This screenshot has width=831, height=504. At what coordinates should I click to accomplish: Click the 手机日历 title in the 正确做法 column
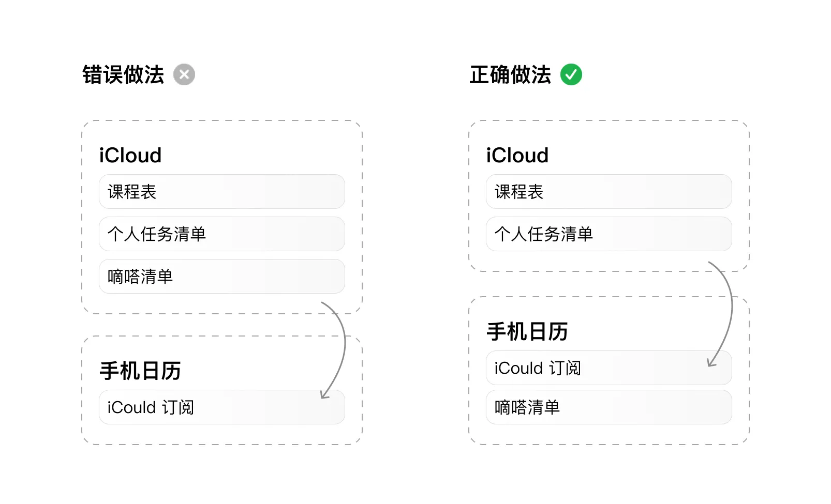tap(527, 331)
